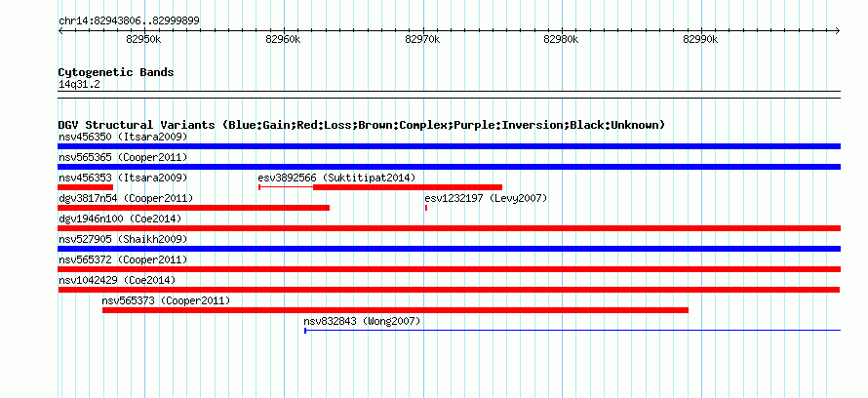Select the short red nsv456353 loss bar
The image size is (868, 398).
pos(85,187)
